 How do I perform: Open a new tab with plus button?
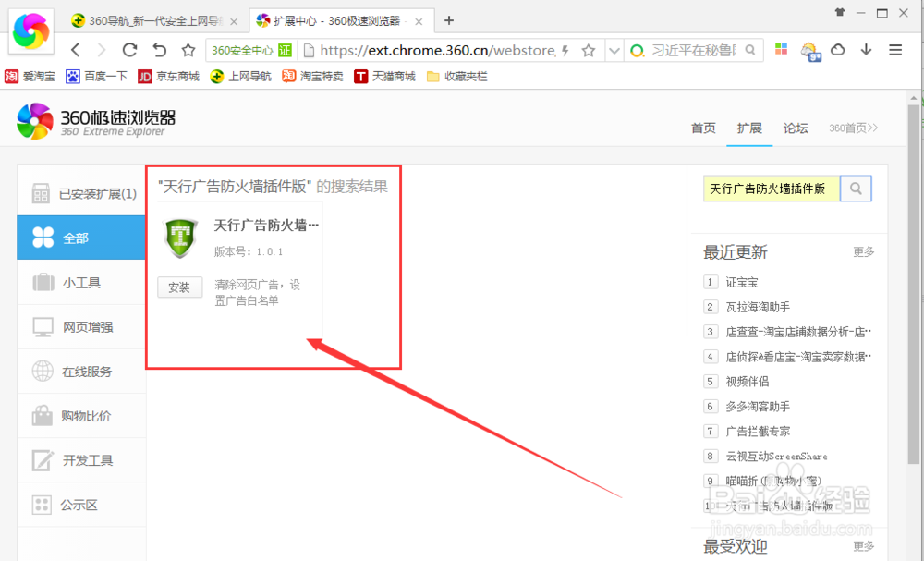(449, 20)
